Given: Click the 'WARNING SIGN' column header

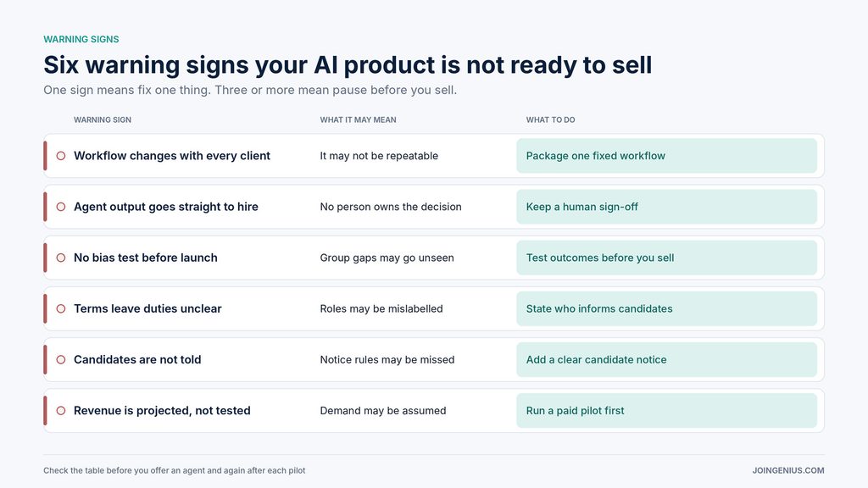Looking at the screenshot, I should coord(103,119).
